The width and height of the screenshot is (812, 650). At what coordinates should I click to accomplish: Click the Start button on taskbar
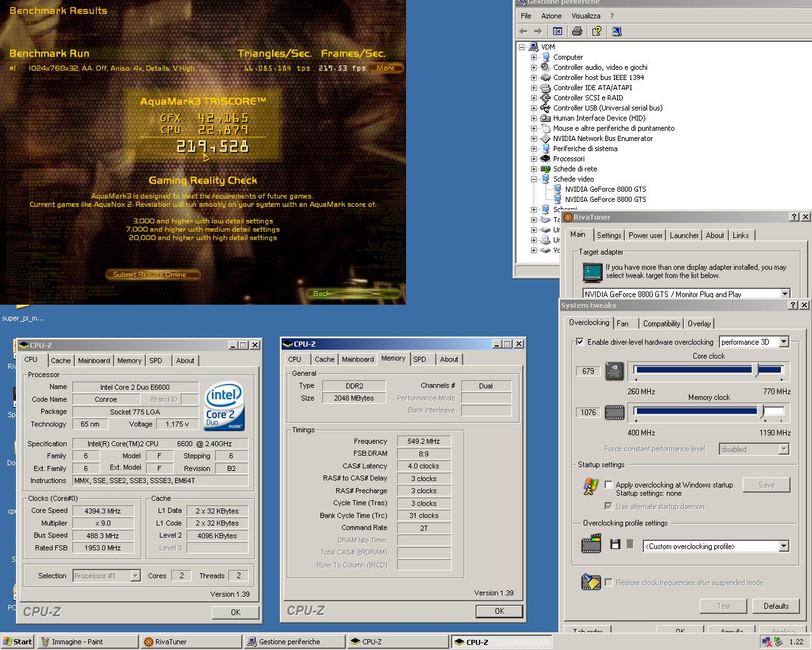click(18, 642)
